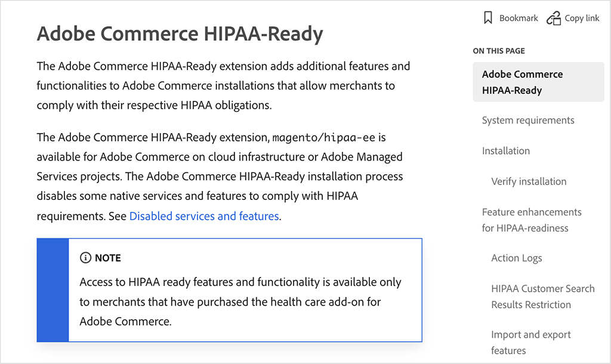
Task: Click the Copy link label
Action: coord(582,18)
